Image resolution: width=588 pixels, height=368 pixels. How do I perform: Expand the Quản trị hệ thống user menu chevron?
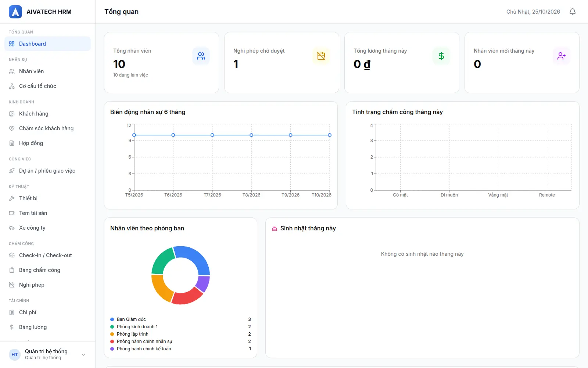click(83, 355)
